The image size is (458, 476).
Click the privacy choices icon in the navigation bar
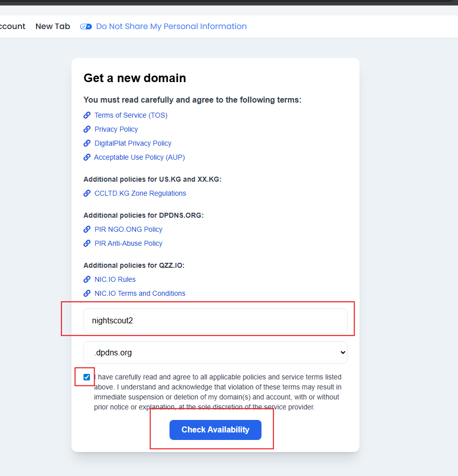pos(86,27)
